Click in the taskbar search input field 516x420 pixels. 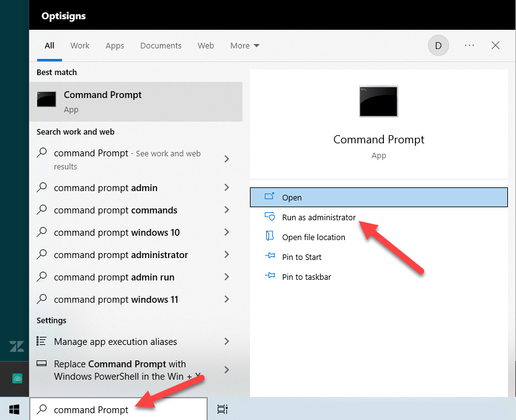[x=118, y=409]
